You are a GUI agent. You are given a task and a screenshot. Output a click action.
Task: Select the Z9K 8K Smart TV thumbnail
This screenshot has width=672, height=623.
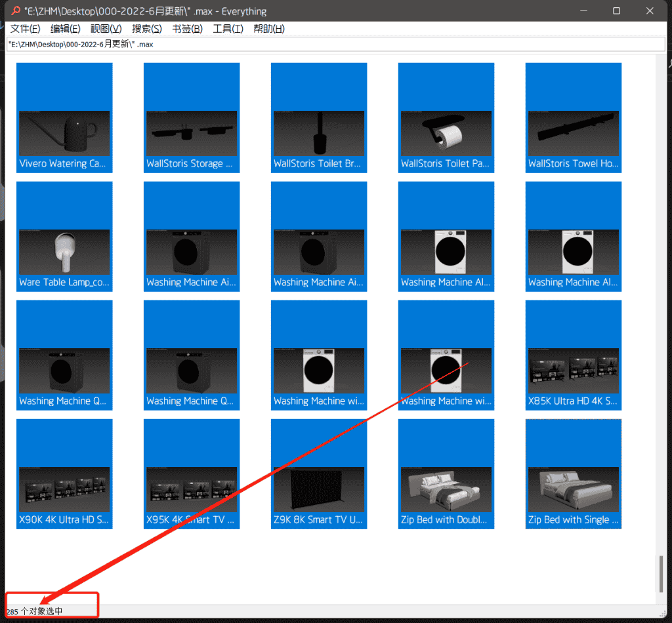coord(319,474)
